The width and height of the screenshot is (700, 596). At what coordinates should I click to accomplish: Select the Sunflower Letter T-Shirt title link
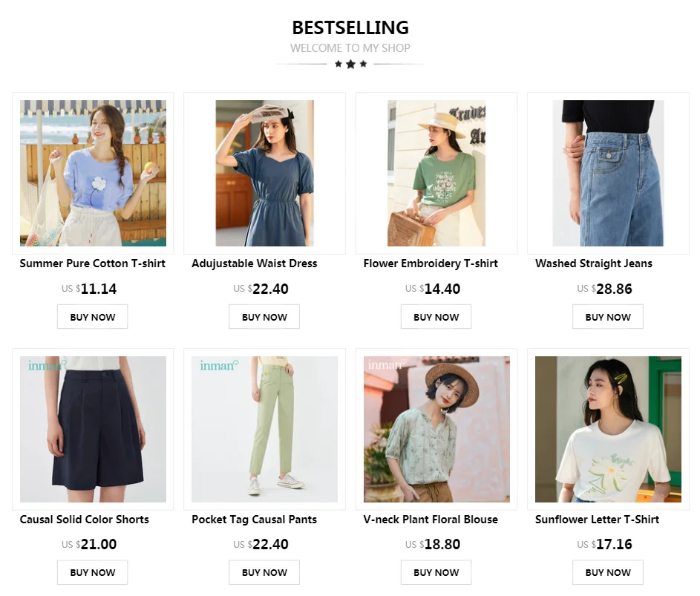(598, 520)
